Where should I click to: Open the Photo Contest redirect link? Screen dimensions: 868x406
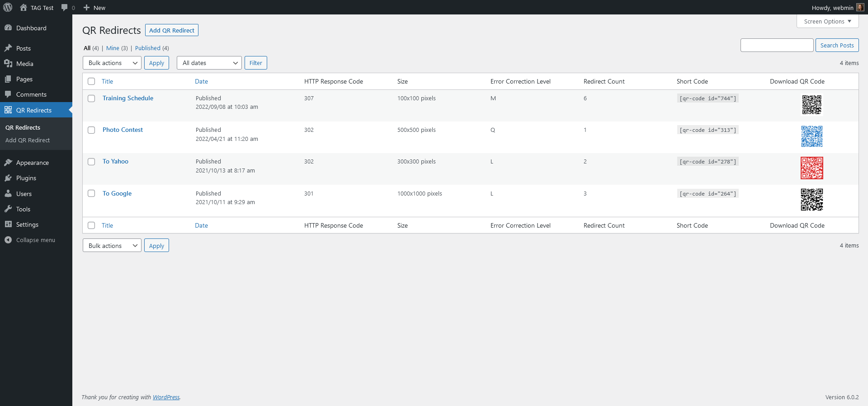[123, 130]
